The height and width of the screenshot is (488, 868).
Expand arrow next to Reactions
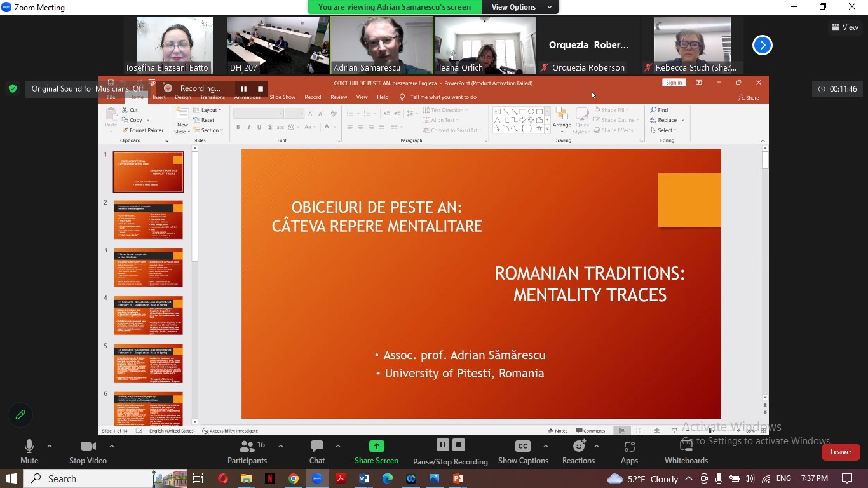click(x=596, y=446)
